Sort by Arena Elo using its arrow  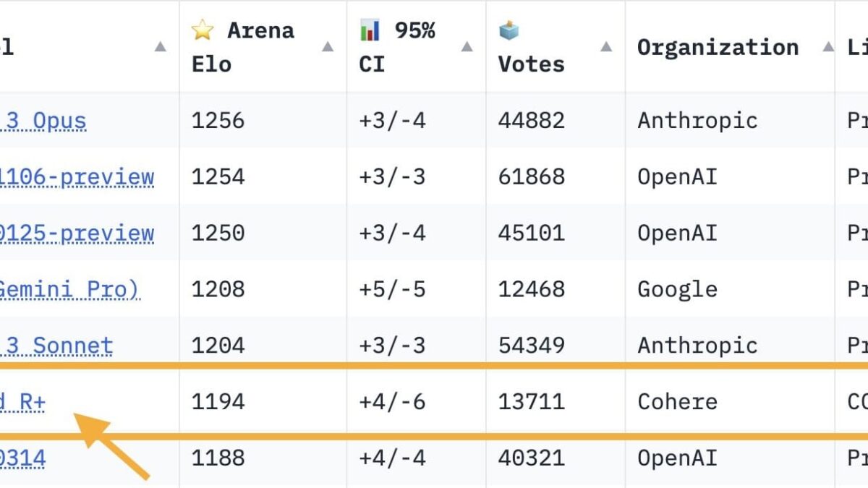328,47
